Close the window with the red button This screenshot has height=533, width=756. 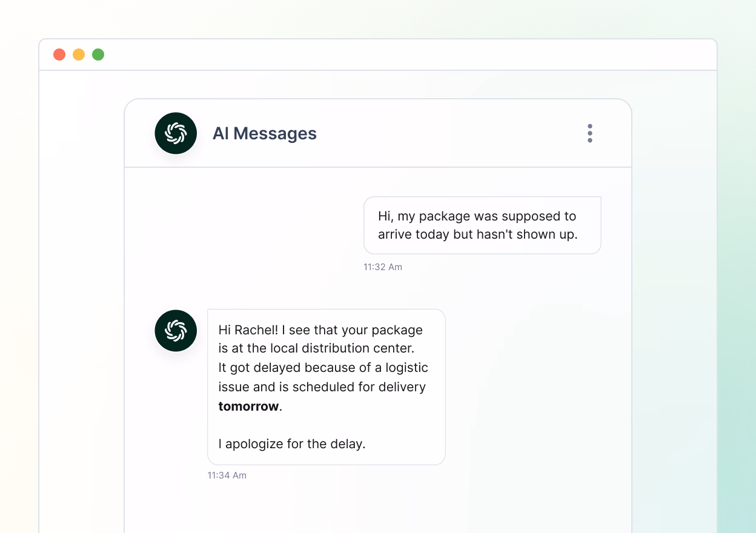[59, 55]
